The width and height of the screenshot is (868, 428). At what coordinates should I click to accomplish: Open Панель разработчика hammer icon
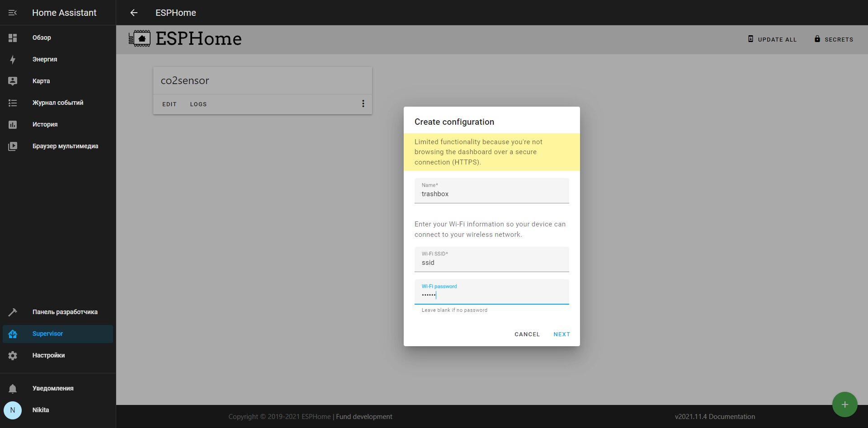[13, 312]
